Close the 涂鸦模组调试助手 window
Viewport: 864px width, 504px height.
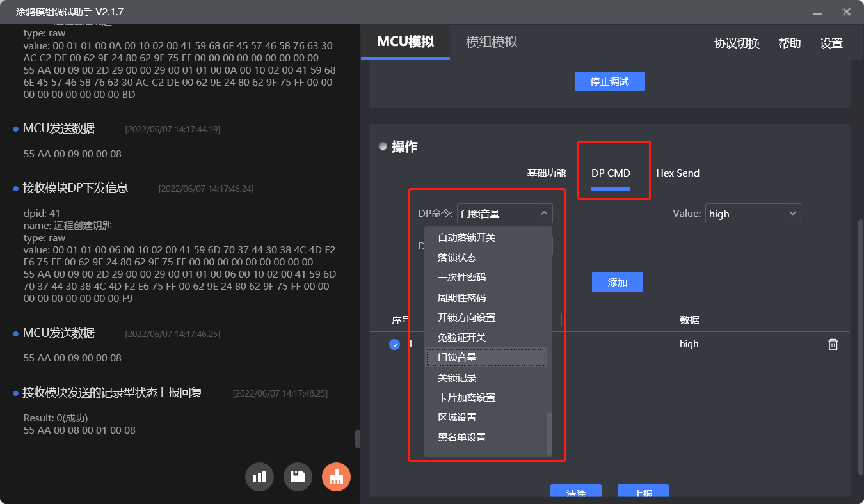[x=847, y=12]
